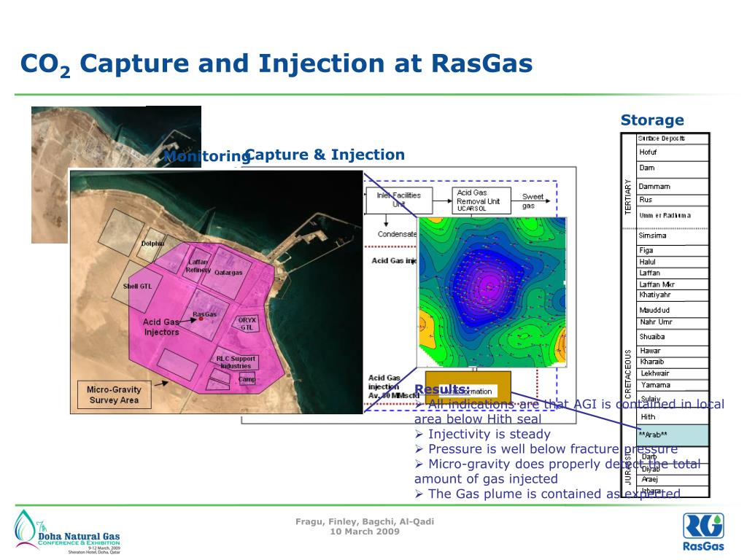The image size is (747, 560).
Task: Select the Laffan Refinery map label
Action: click(x=198, y=265)
